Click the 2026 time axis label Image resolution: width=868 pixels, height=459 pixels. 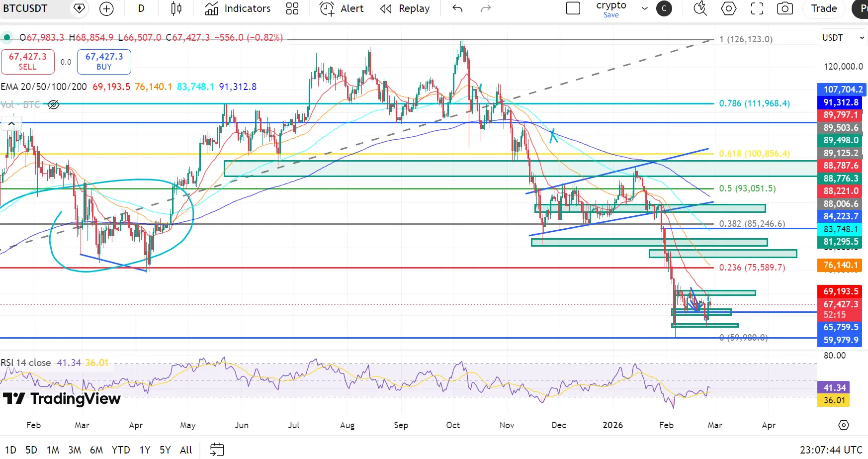pos(612,425)
